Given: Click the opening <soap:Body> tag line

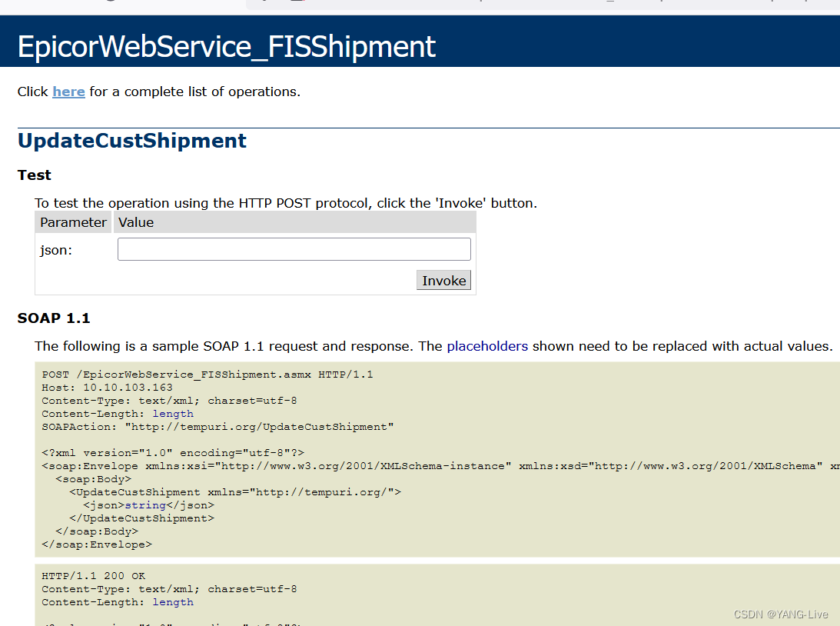Looking at the screenshot, I should coord(93,479).
